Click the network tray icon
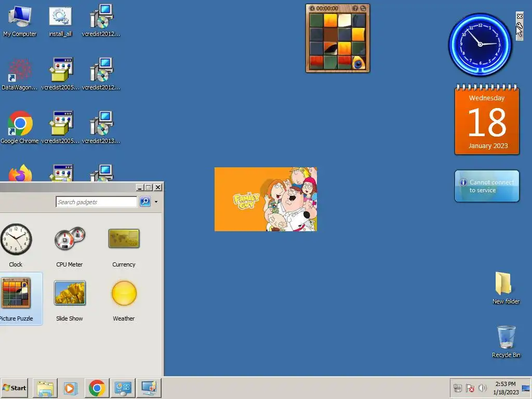This screenshot has height=399, width=532. click(x=458, y=388)
